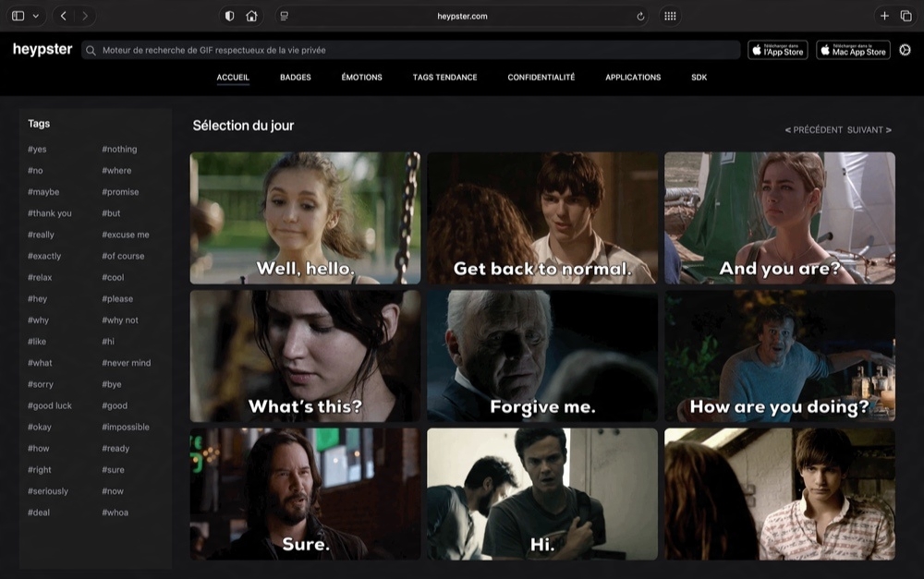Go back with the browser back arrow

[64, 16]
